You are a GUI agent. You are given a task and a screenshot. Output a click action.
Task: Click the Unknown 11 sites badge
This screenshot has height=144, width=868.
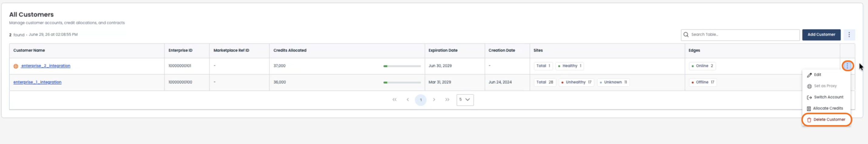click(613, 82)
